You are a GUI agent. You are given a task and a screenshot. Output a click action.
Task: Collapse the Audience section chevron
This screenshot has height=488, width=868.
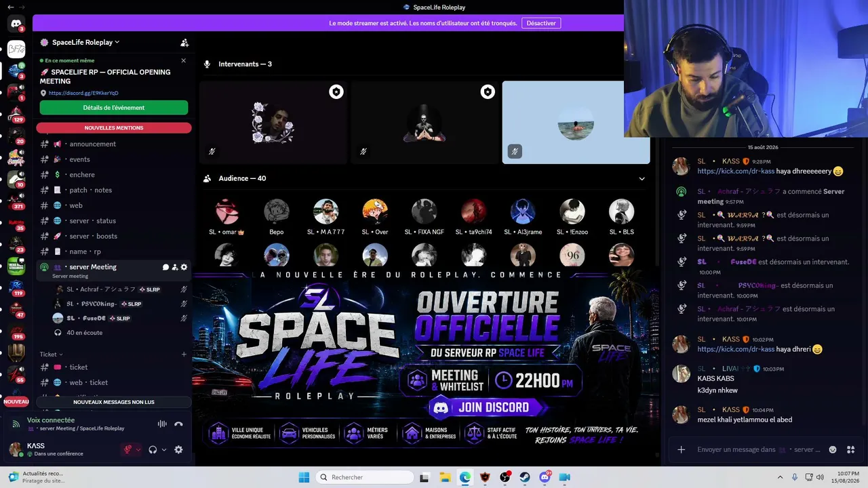click(x=642, y=179)
